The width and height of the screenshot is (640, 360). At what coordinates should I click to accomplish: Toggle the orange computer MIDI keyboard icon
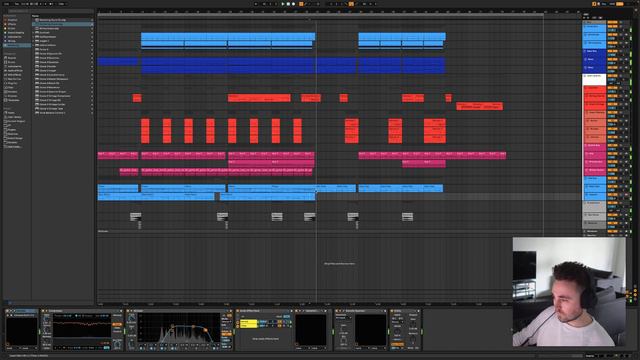[x=594, y=4]
